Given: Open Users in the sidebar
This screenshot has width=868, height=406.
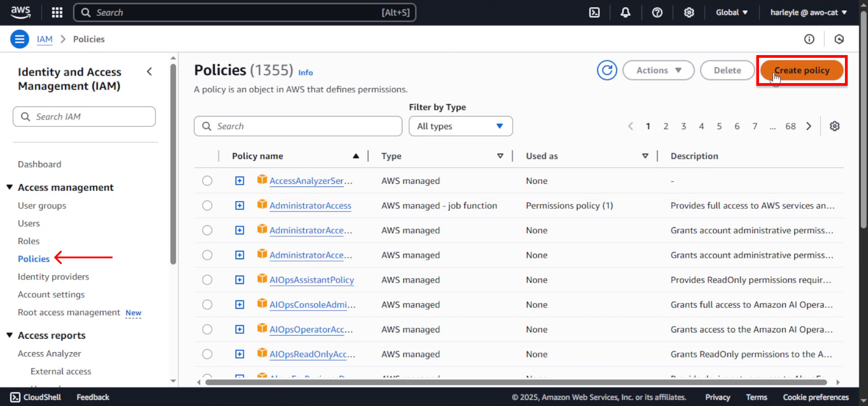Looking at the screenshot, I should click(x=29, y=223).
